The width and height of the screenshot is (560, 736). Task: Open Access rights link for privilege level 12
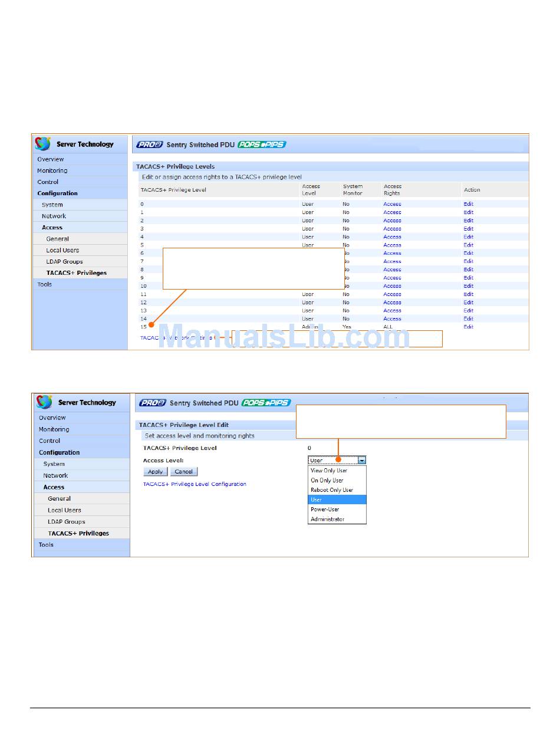click(x=392, y=303)
